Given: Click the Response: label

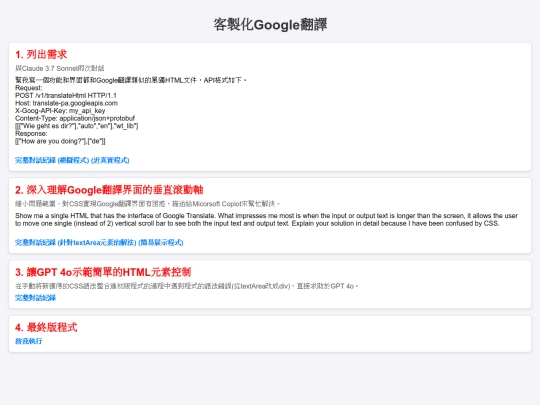Looking at the screenshot, I should [31, 133].
